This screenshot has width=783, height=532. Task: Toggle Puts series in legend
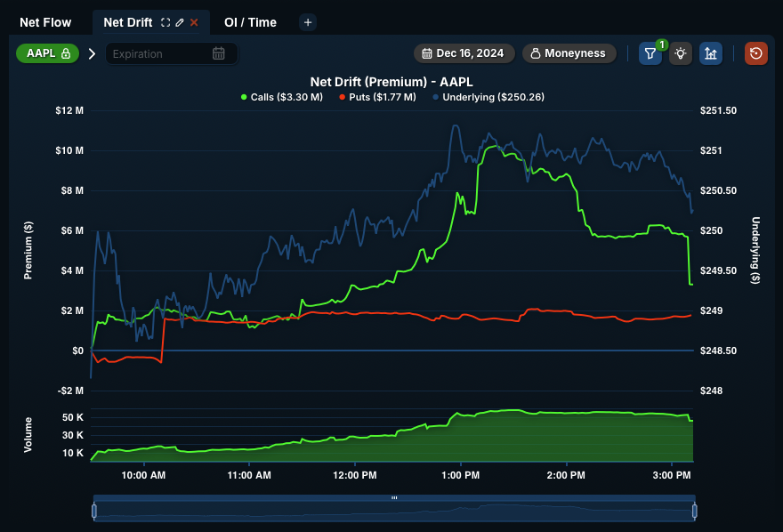click(377, 97)
